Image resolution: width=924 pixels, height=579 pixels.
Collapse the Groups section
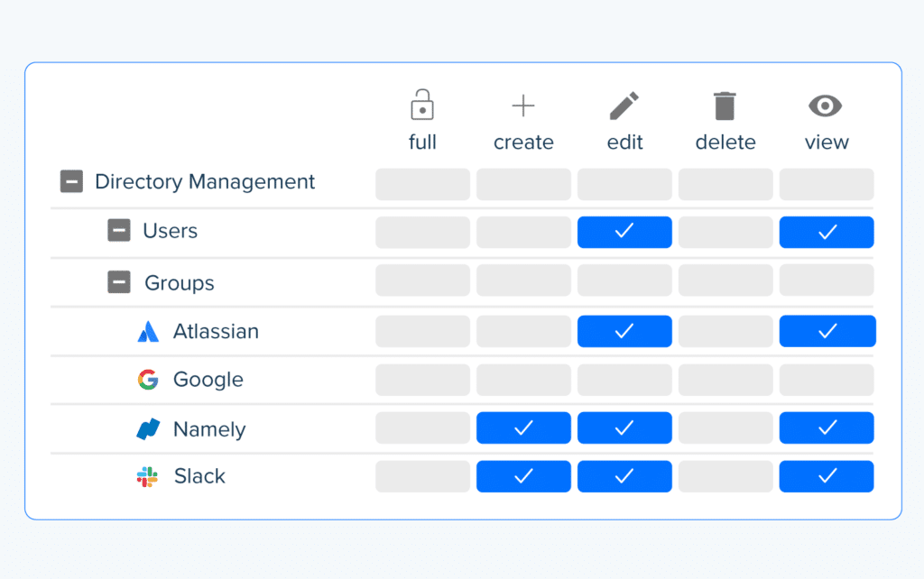(x=118, y=282)
